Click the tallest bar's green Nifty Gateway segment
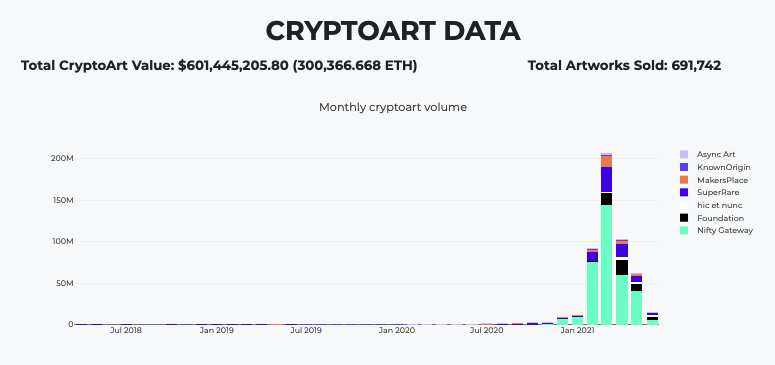Viewport: 775px width, 365px height. tap(606, 265)
